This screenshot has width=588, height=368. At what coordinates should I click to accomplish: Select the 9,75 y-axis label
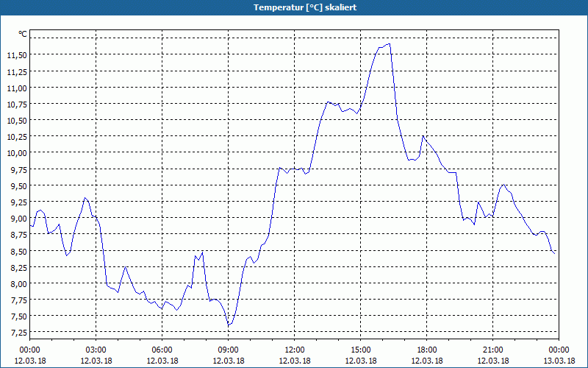click(x=19, y=170)
